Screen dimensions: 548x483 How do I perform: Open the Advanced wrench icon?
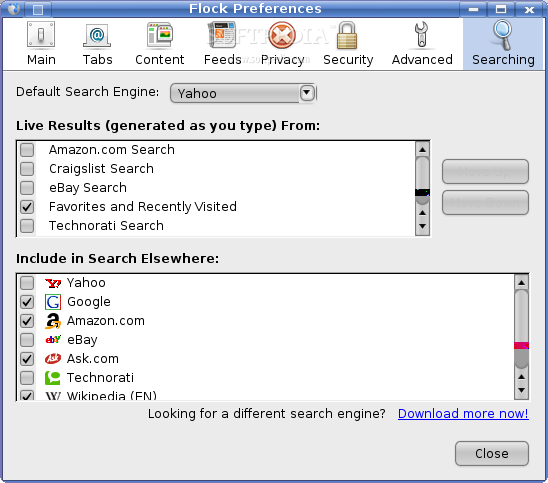tap(421, 35)
